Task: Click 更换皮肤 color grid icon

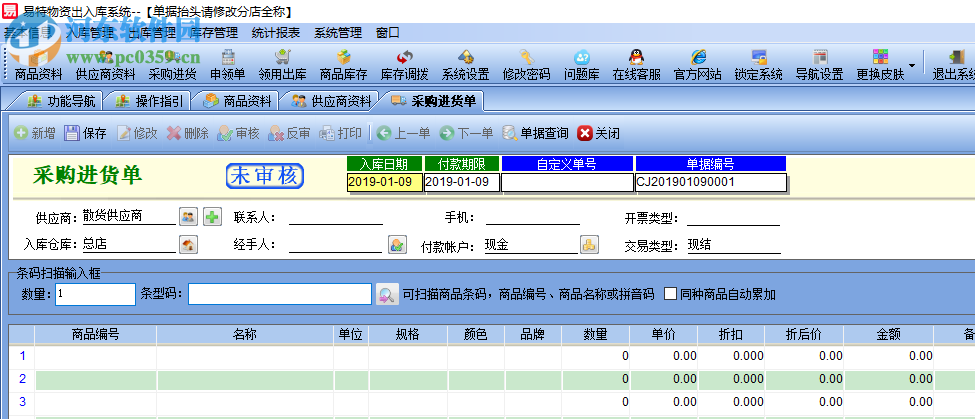Action: [880, 57]
